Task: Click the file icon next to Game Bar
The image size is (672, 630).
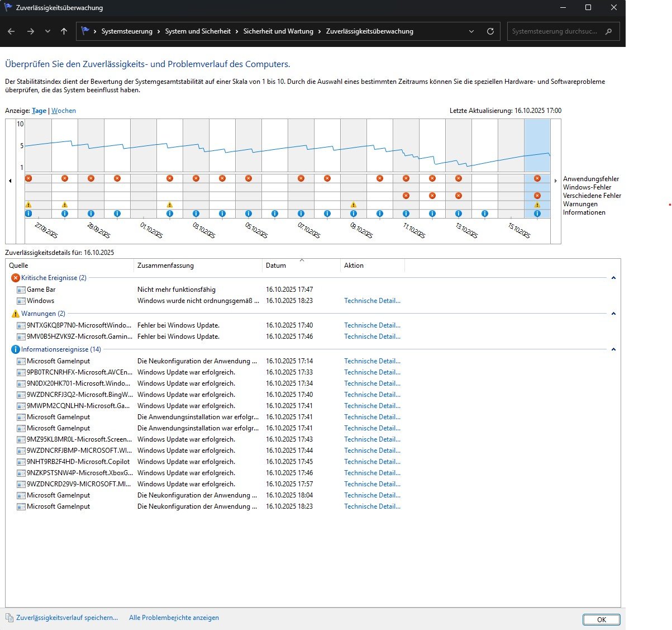Action: [x=21, y=290]
